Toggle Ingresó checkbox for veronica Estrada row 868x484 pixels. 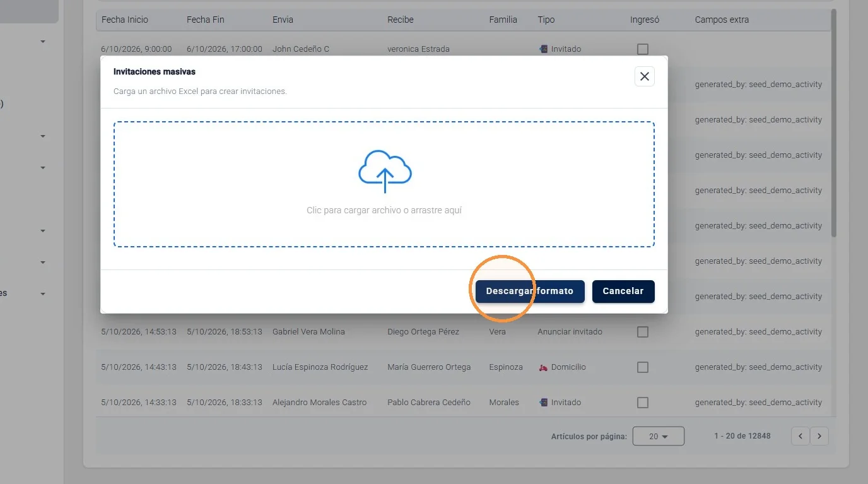(x=643, y=49)
